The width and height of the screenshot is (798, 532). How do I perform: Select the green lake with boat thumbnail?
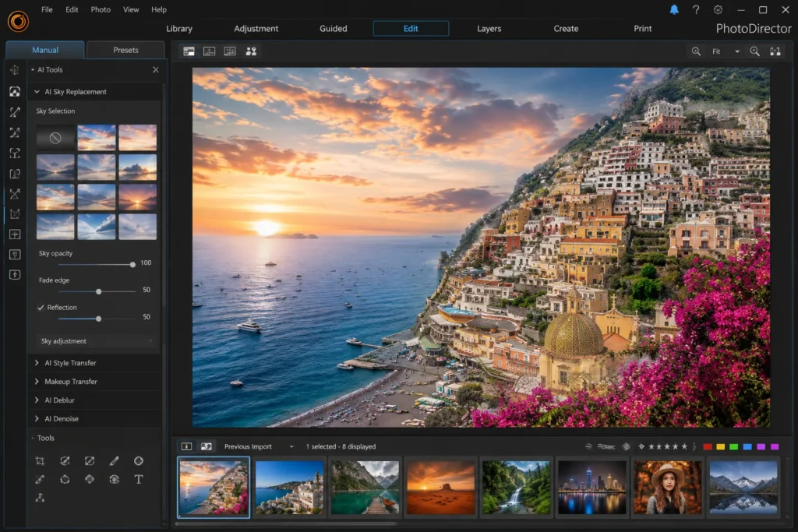(365, 488)
